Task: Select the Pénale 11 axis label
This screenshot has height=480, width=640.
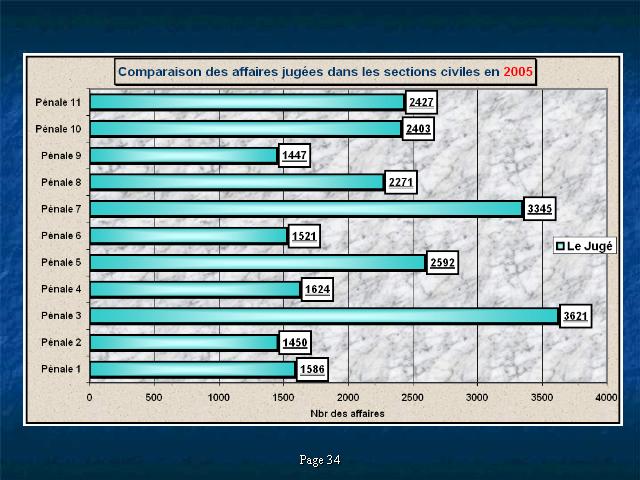Action: (x=58, y=102)
